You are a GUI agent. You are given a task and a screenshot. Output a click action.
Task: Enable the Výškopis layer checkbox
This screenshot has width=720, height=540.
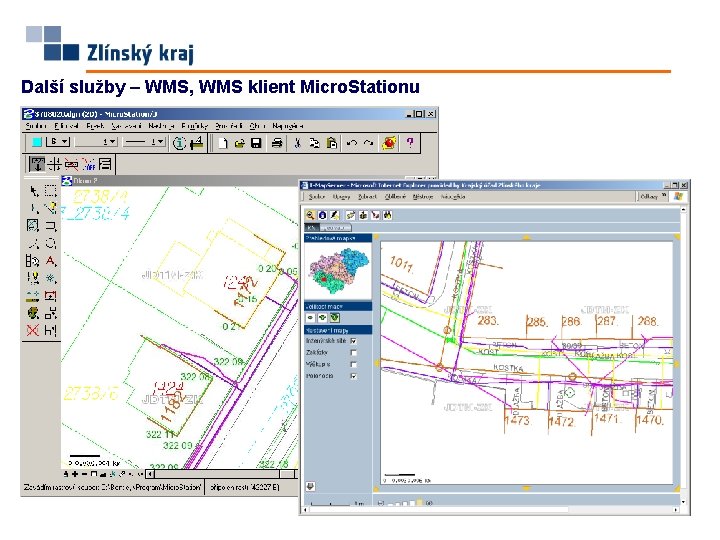pyautogui.click(x=354, y=364)
